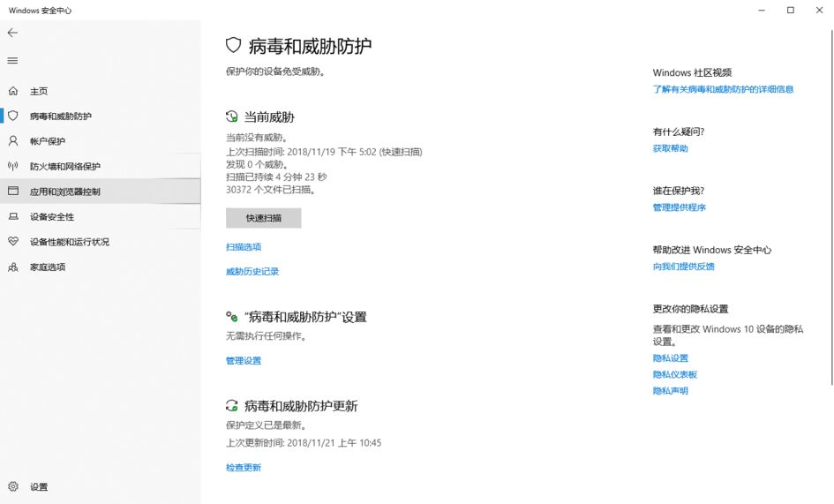The width and height of the screenshot is (834, 504).
Task: Open the 隐私设置 link
Action: tap(670, 358)
